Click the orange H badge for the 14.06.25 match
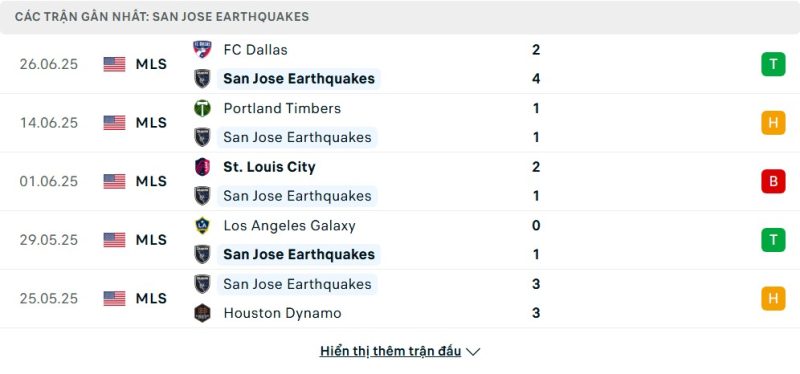 click(773, 123)
